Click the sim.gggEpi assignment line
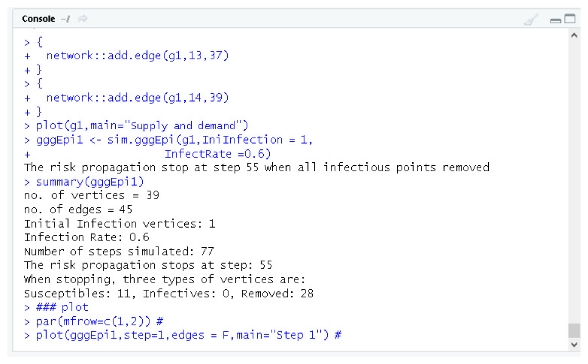 [x=174, y=140]
